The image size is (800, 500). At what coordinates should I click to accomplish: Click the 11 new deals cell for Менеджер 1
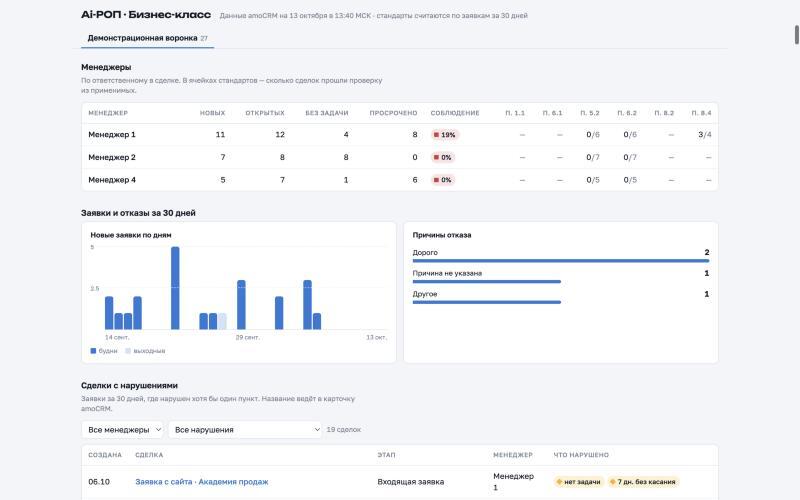point(220,135)
